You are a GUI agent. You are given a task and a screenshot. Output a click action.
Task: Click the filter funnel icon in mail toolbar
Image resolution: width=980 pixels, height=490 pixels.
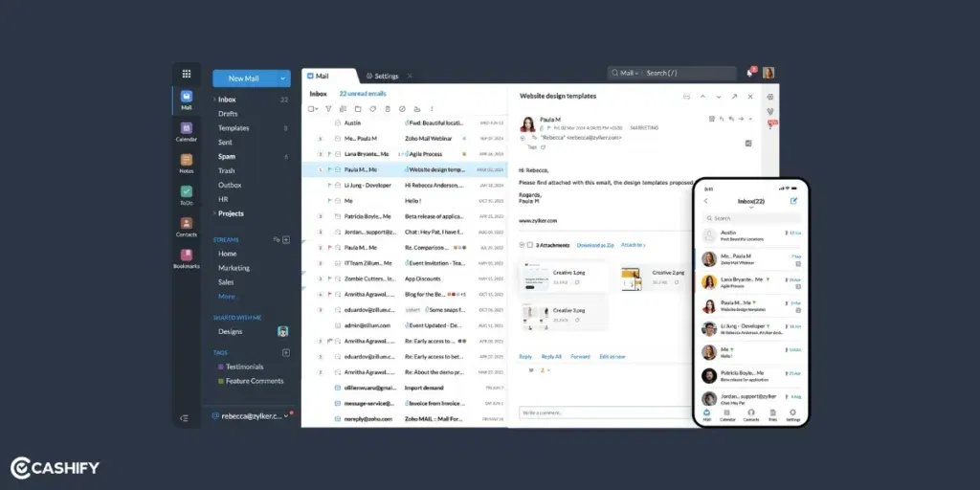[328, 109]
